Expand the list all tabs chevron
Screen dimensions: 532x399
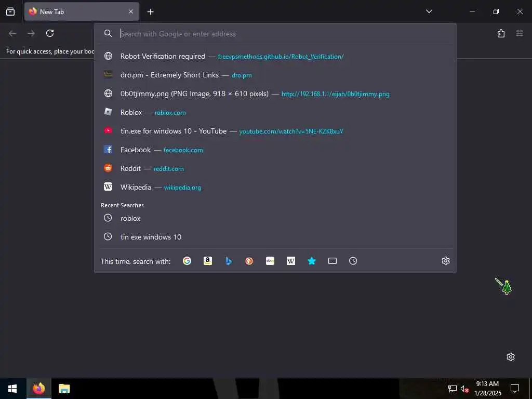click(429, 11)
